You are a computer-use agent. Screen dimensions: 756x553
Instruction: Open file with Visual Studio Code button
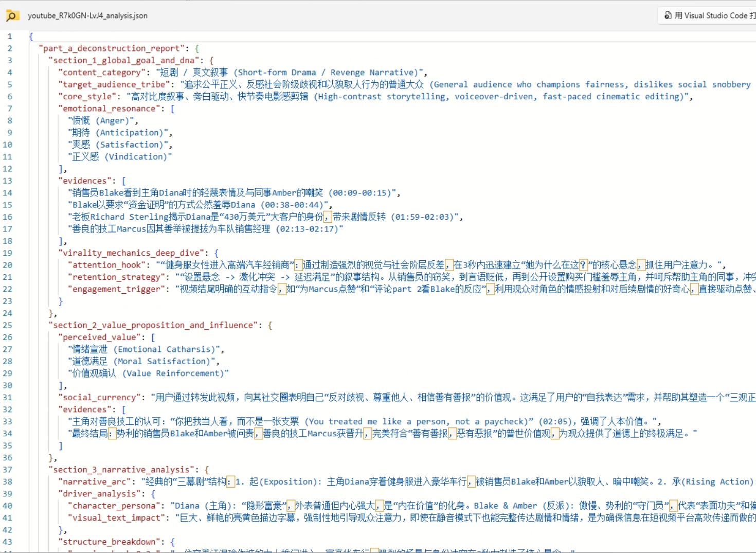pos(710,15)
